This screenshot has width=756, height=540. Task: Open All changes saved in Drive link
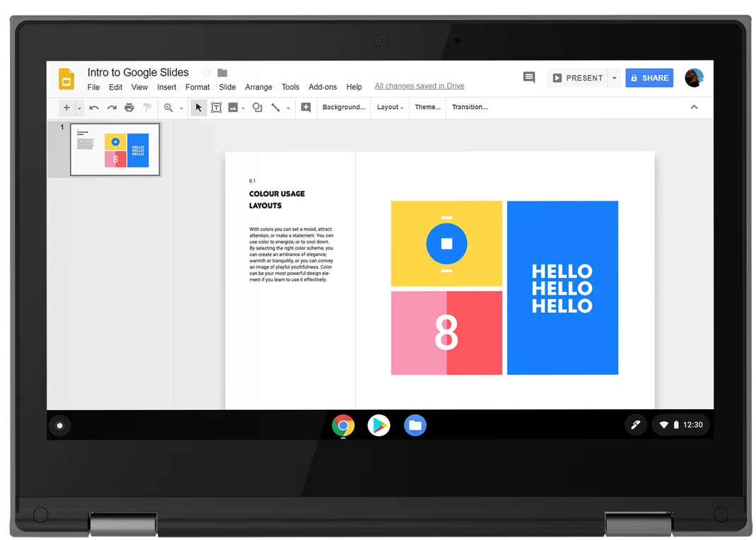pyautogui.click(x=419, y=86)
